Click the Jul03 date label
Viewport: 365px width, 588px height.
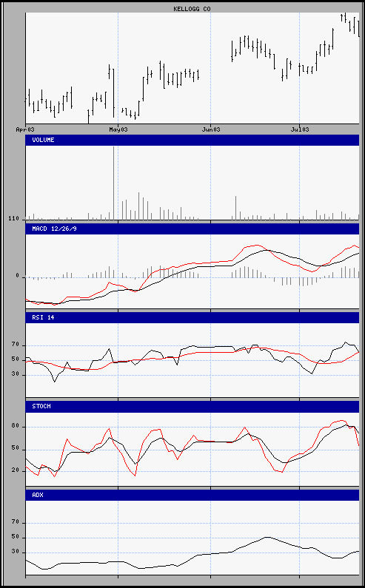point(300,129)
